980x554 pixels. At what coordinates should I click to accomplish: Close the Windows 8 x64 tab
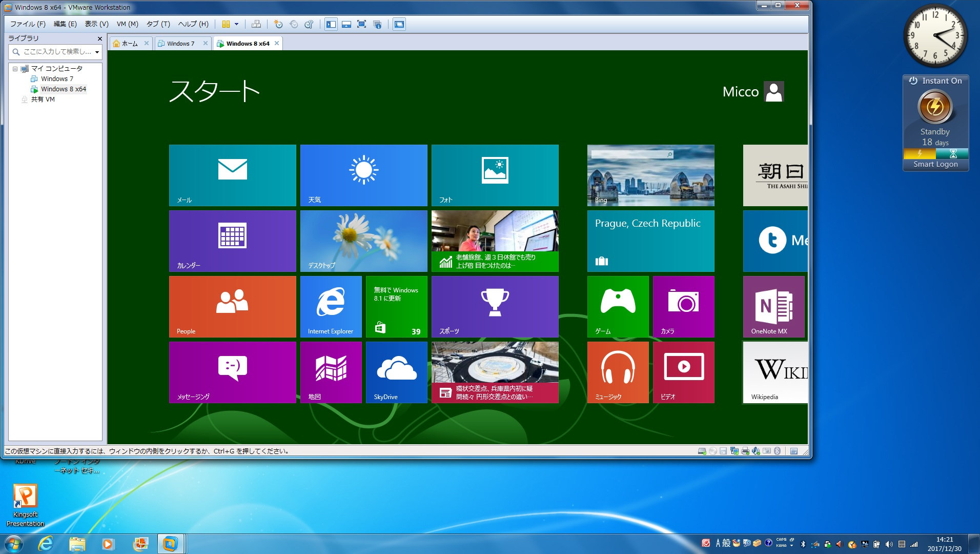(277, 43)
